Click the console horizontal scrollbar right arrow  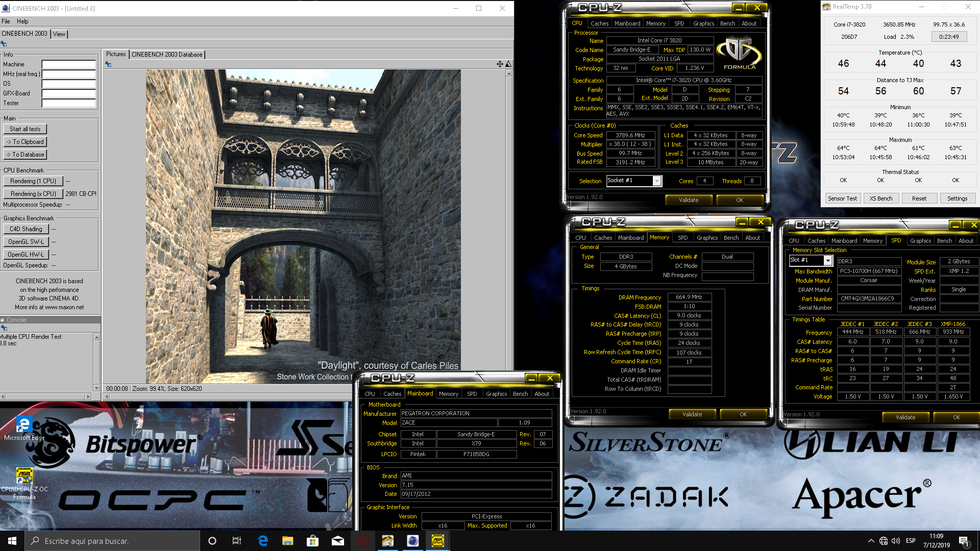click(x=88, y=396)
